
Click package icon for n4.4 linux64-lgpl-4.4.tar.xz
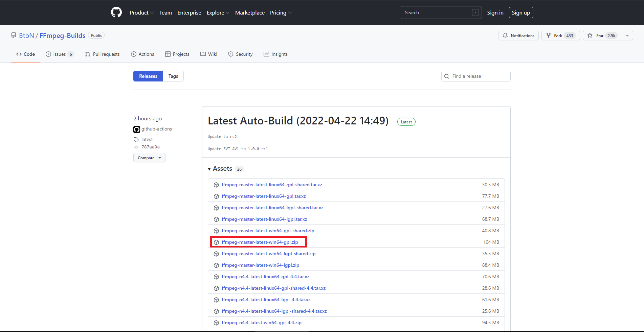pyautogui.click(x=216, y=300)
